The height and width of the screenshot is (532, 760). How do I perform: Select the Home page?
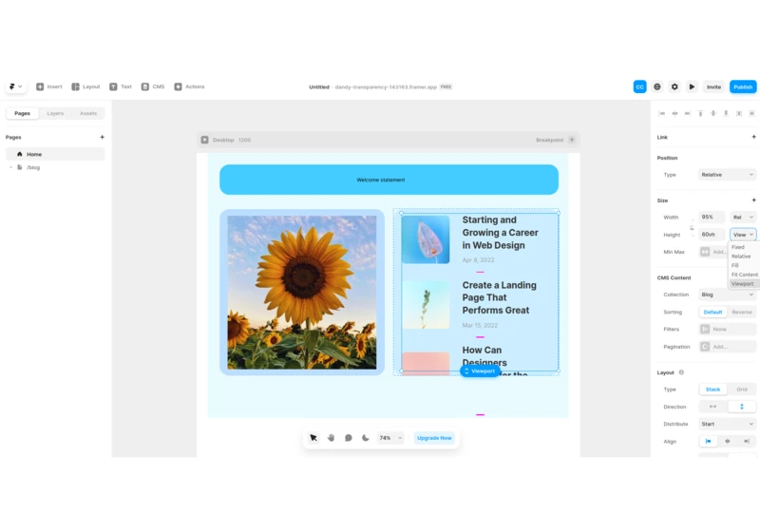(x=55, y=154)
